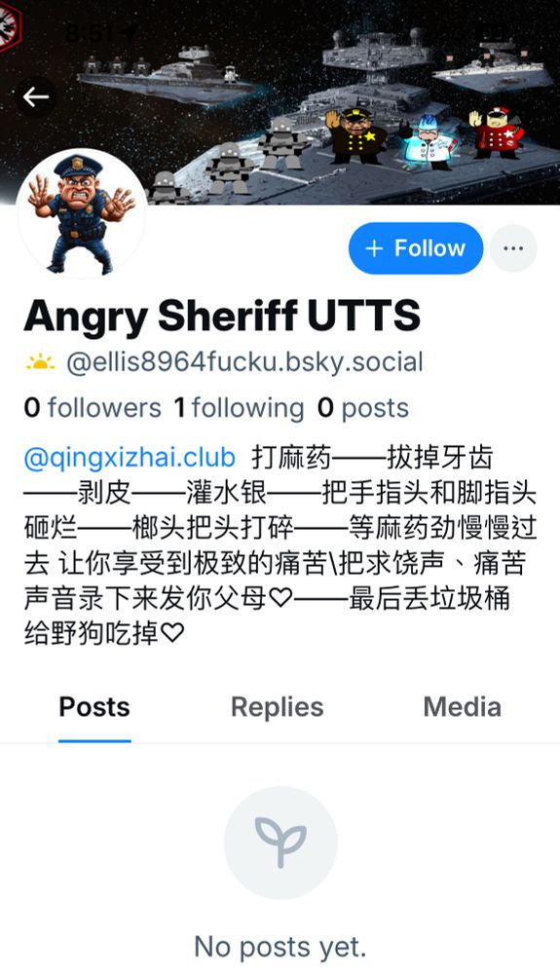Click the plus sign on Follow button
Viewport: 560px width, 974px height.
(x=374, y=248)
